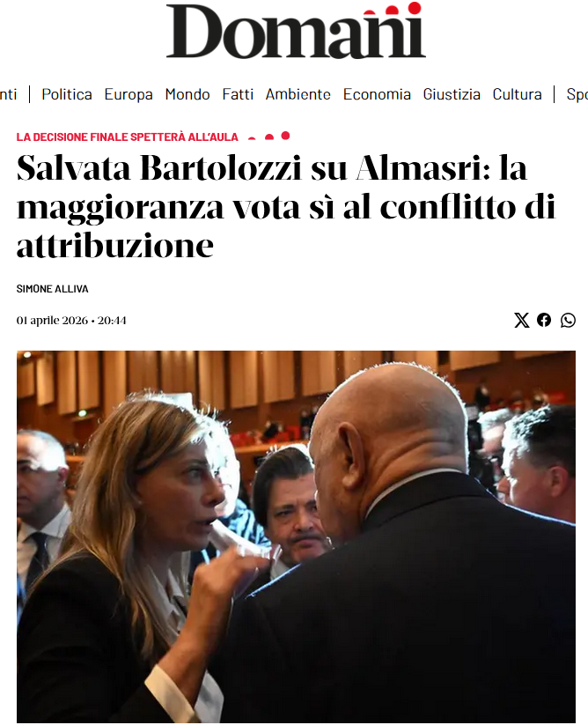This screenshot has height=725, width=588.
Task: Click the red kicker 'La decisione finale spetterà all'aula'
Action: [127, 137]
